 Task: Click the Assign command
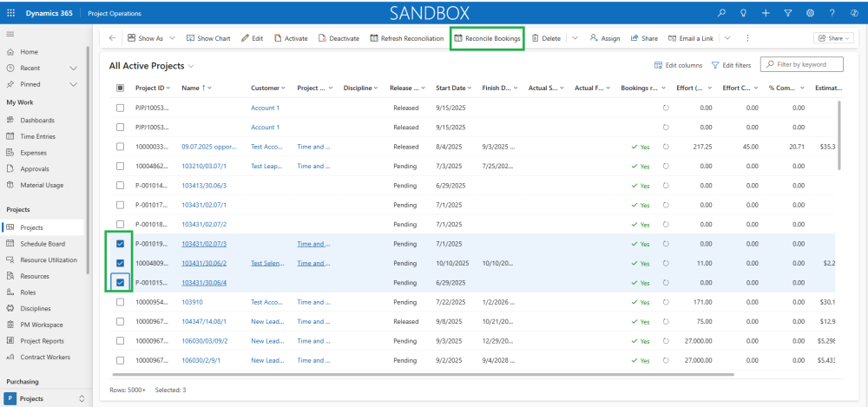(x=605, y=38)
